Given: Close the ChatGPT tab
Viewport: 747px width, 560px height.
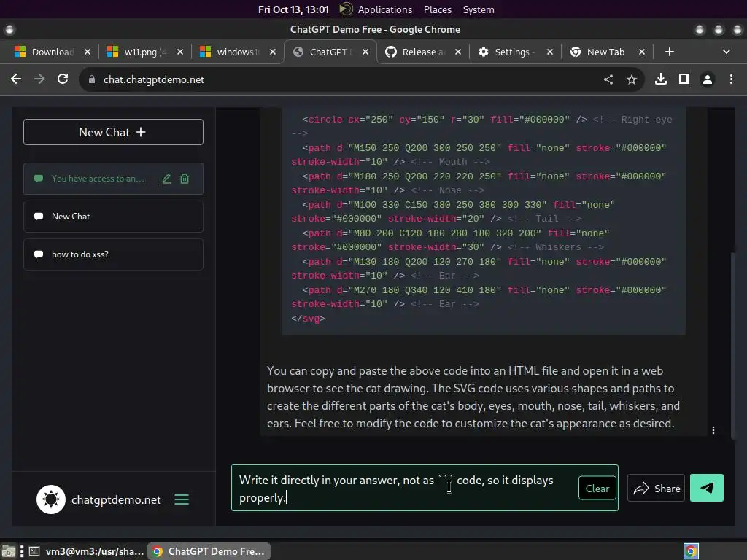Looking at the screenshot, I should pos(365,52).
